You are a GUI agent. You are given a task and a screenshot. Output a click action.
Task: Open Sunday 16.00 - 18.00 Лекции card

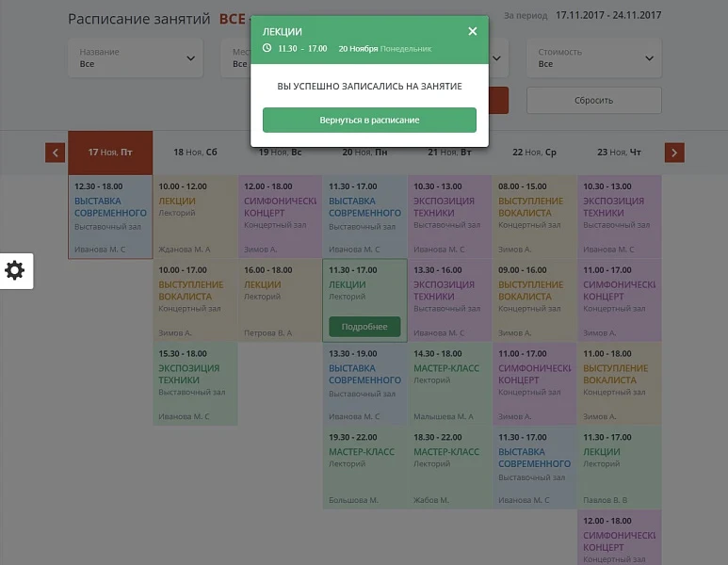tap(281, 300)
